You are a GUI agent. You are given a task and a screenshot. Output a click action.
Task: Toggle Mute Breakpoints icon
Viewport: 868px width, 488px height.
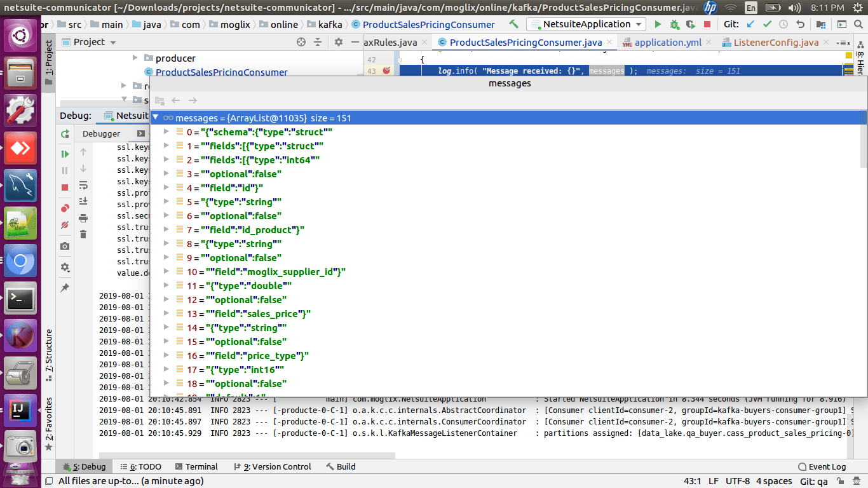(65, 225)
